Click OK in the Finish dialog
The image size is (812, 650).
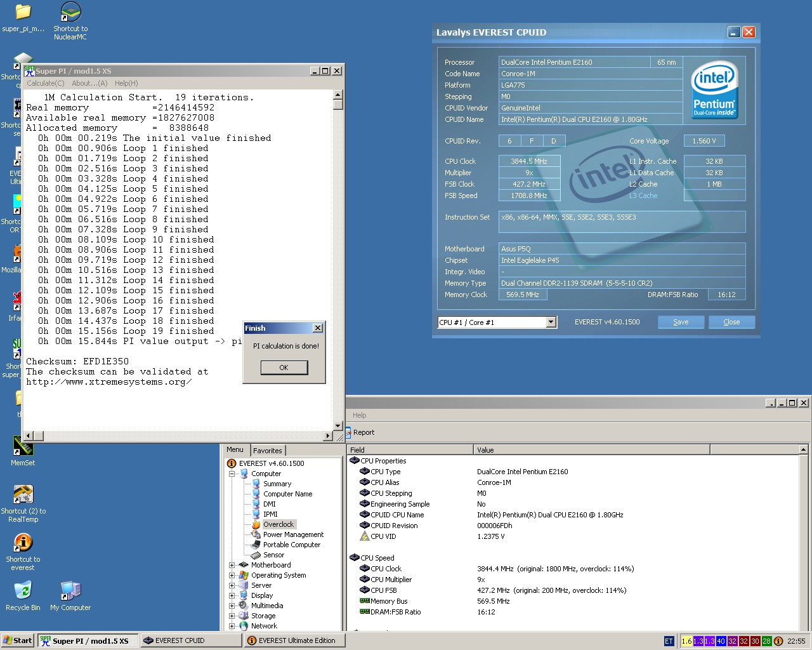click(x=284, y=368)
